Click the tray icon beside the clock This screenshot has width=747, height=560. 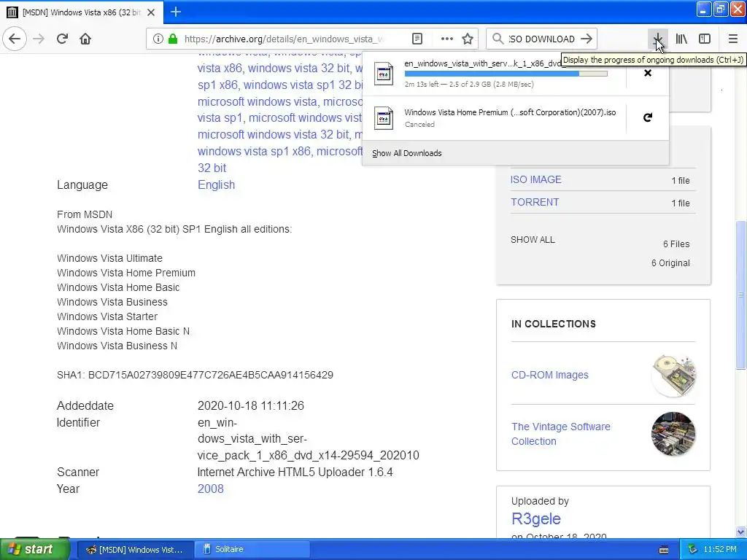[693, 550]
